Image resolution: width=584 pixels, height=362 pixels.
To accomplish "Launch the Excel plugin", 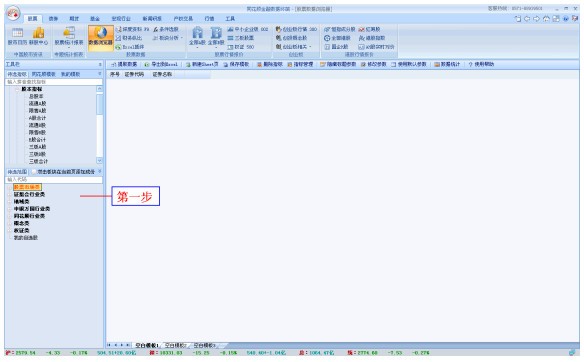I will point(129,47).
